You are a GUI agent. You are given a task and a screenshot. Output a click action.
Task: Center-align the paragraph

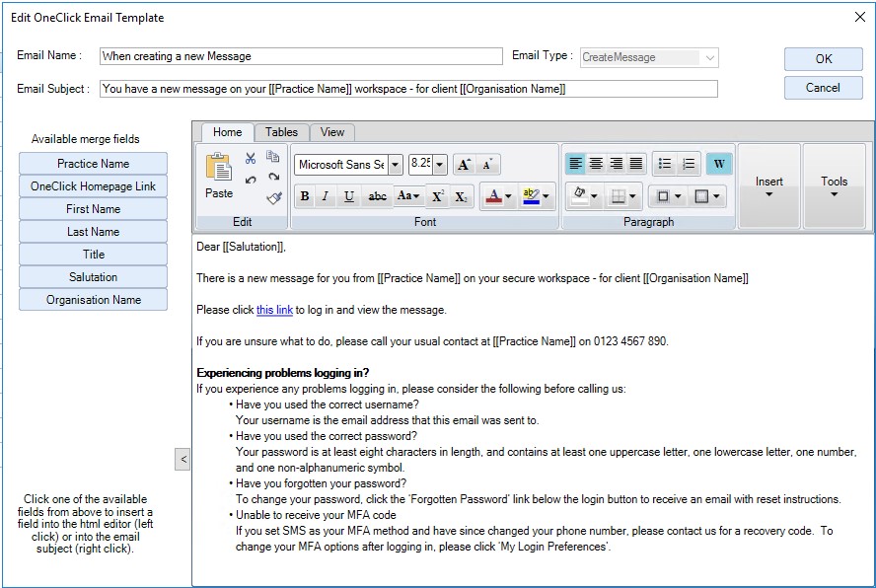point(596,164)
